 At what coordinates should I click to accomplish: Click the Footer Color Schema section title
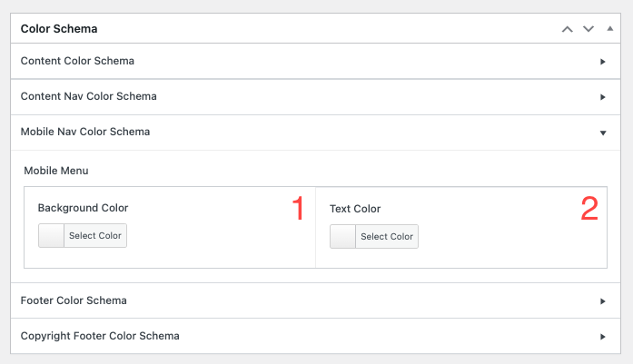click(x=74, y=301)
